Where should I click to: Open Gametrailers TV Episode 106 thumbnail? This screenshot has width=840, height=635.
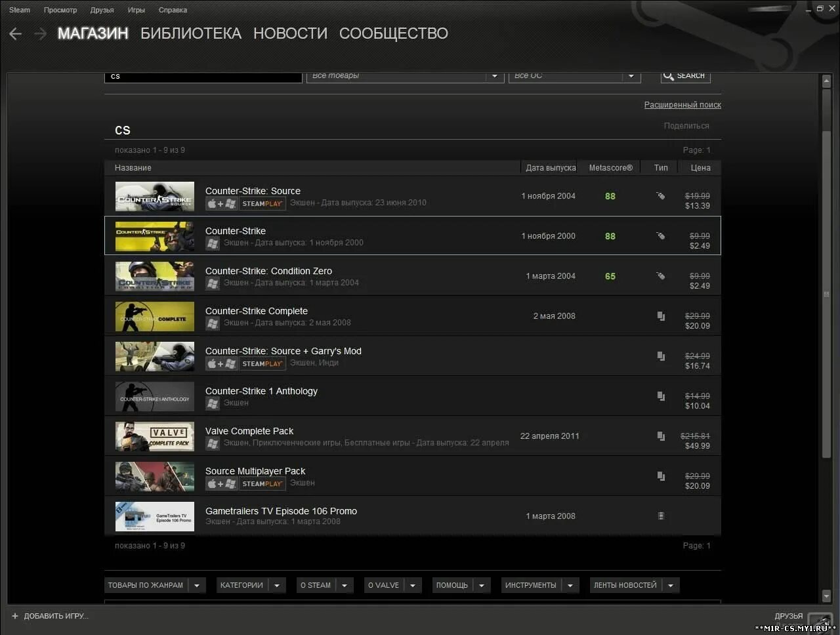click(155, 516)
